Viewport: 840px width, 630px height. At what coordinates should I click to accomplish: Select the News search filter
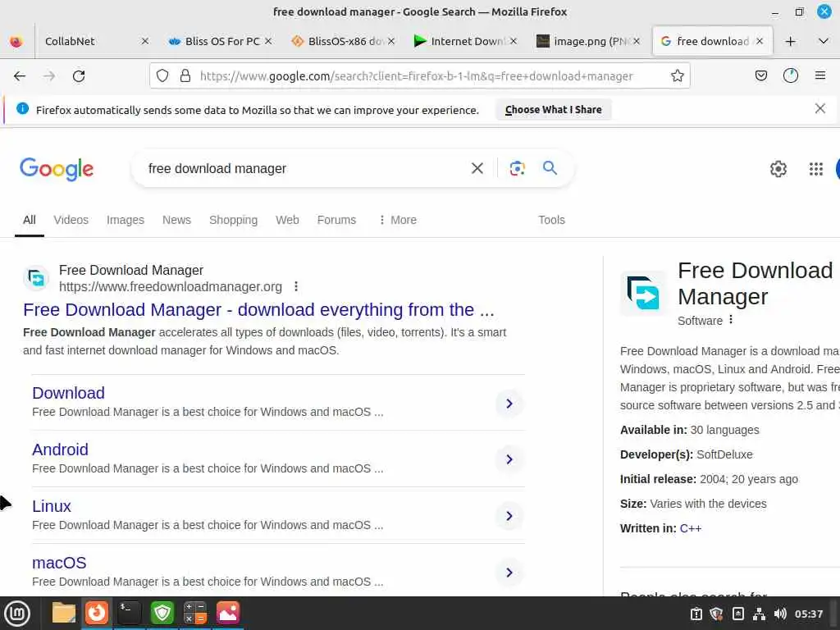pyautogui.click(x=176, y=220)
